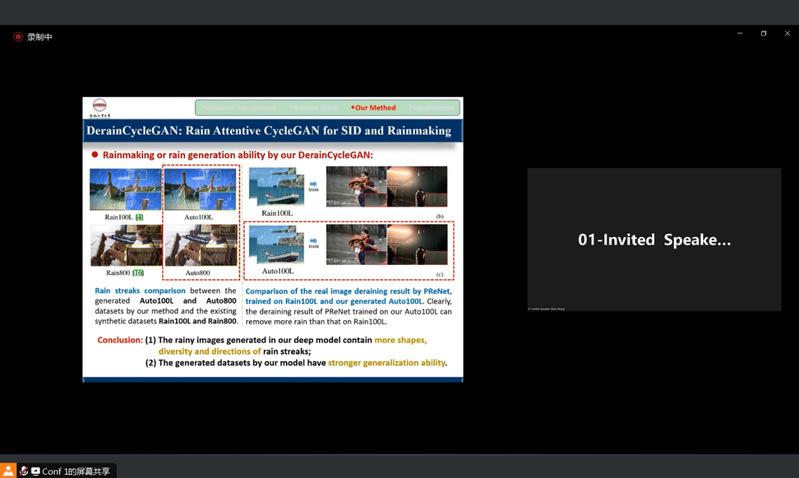Click the Rain100L sample image

point(125,189)
